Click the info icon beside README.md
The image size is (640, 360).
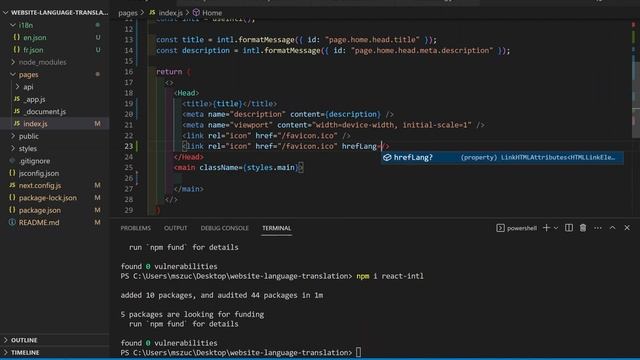pos(12,222)
